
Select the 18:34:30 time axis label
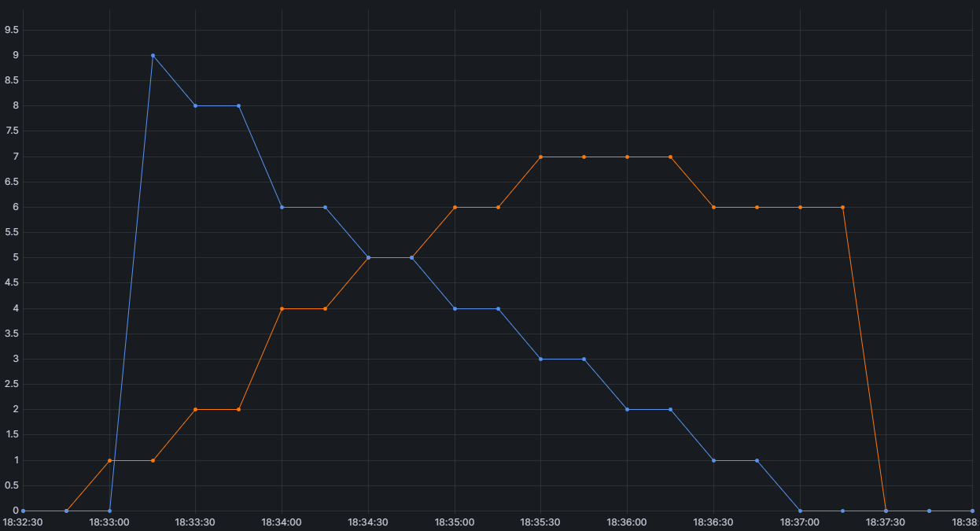click(368, 522)
